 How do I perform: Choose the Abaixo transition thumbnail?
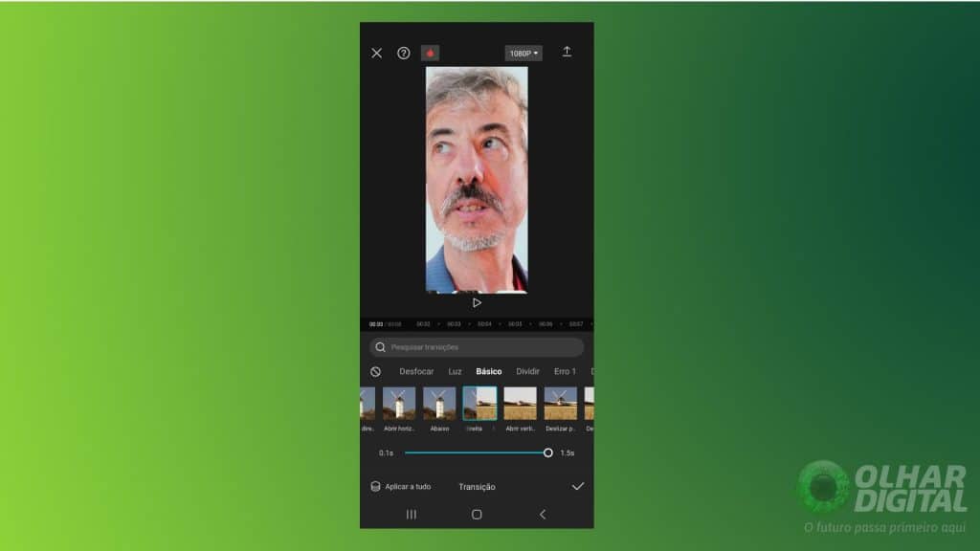tap(439, 404)
